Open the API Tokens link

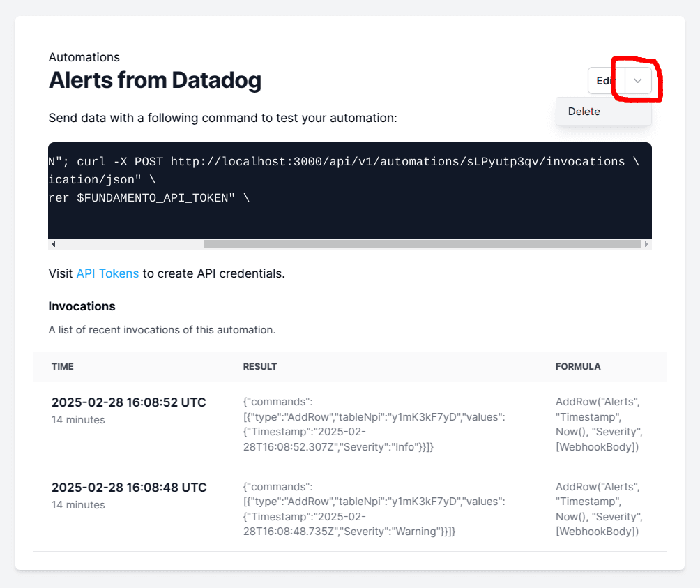(x=107, y=273)
